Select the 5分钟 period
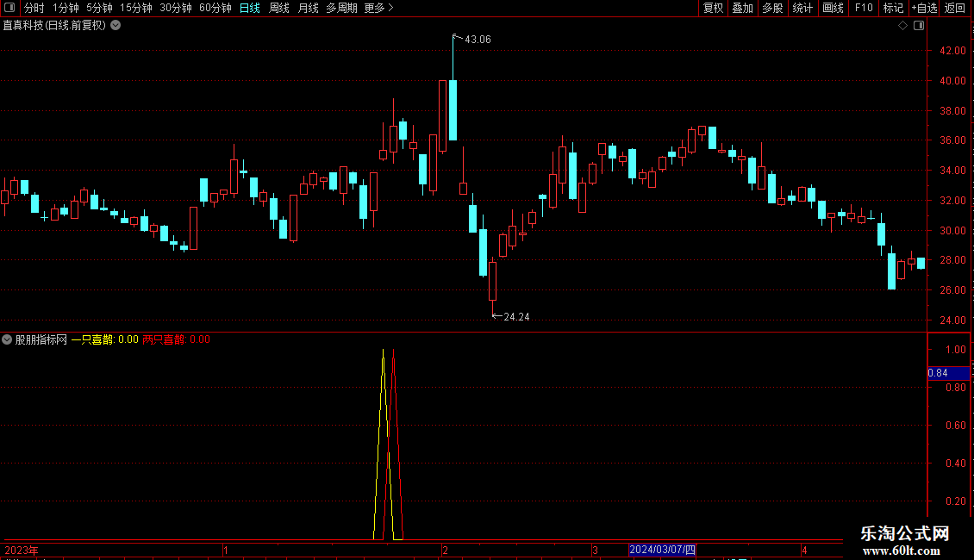 [99, 8]
